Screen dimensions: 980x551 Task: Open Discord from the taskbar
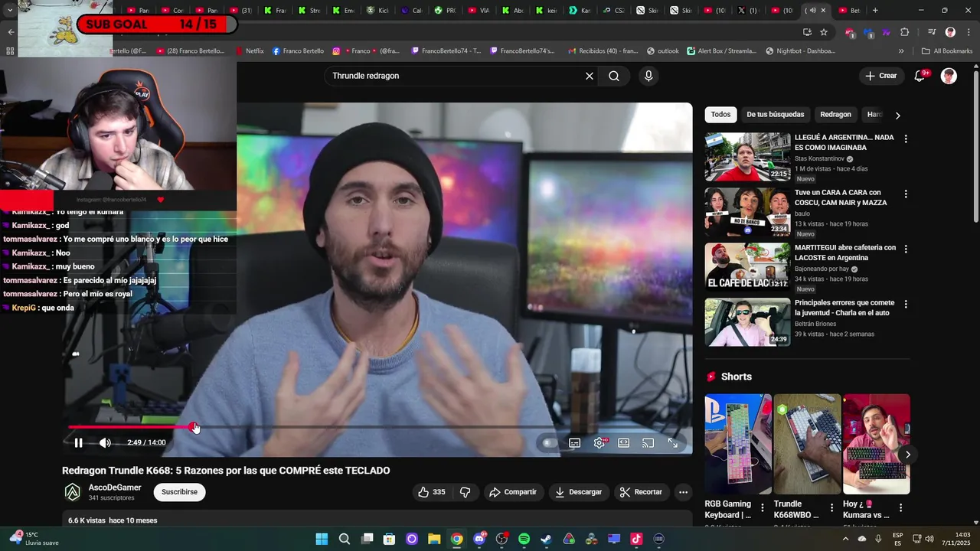point(479,539)
